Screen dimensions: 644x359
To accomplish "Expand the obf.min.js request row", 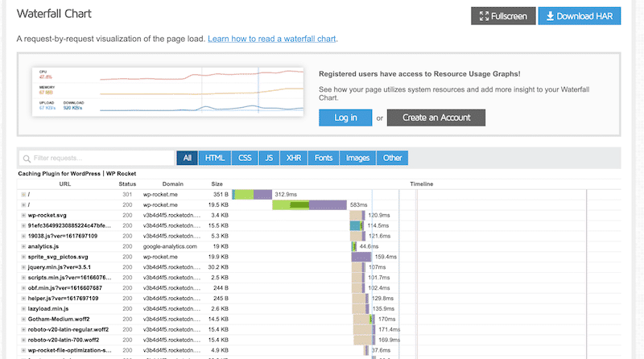I will [23, 288].
